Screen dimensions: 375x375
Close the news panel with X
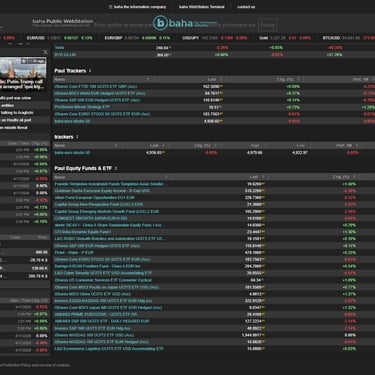click(x=46, y=52)
